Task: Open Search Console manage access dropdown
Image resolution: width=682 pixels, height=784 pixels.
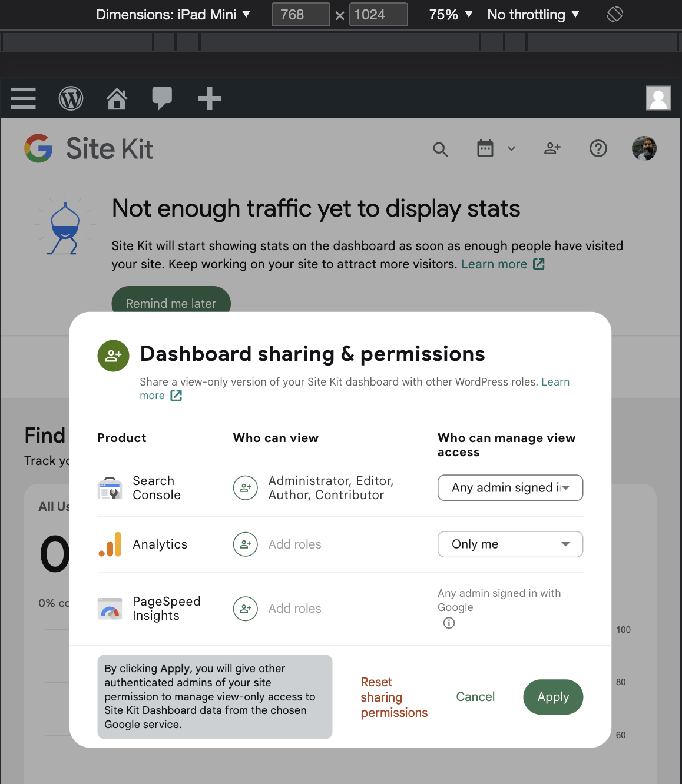Action: coord(511,488)
